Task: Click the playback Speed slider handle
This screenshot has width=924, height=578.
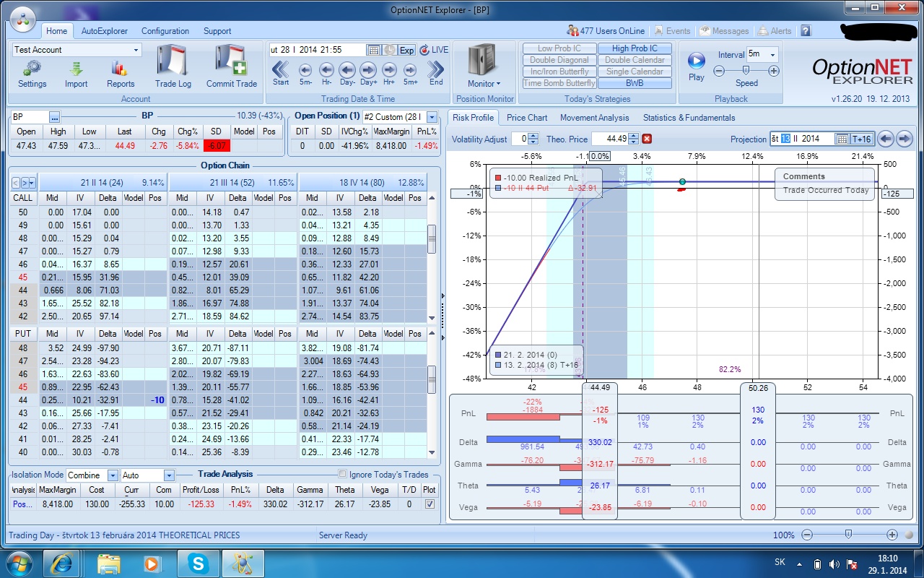Action: pos(746,71)
